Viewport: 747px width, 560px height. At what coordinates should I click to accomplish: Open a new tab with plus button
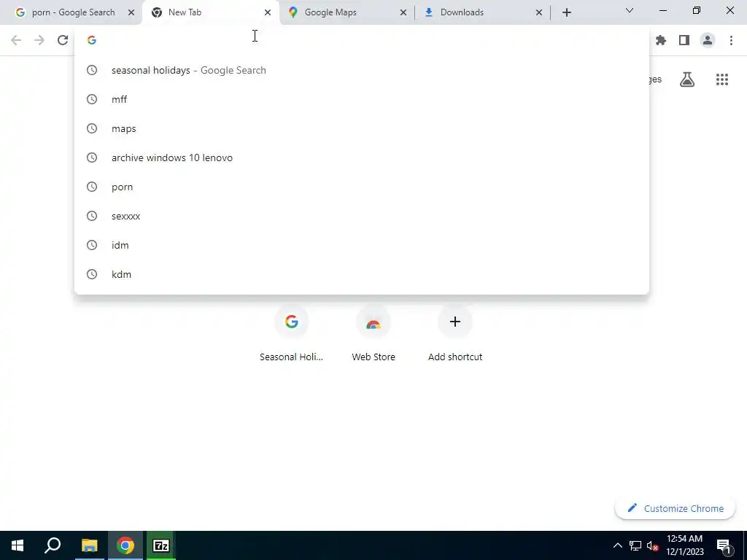pyautogui.click(x=566, y=12)
